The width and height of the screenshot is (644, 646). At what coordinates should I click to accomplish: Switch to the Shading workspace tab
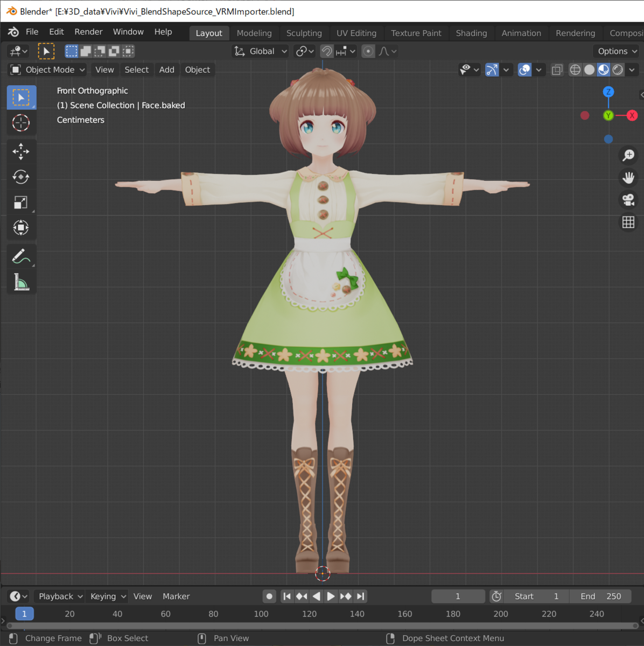[x=471, y=33]
